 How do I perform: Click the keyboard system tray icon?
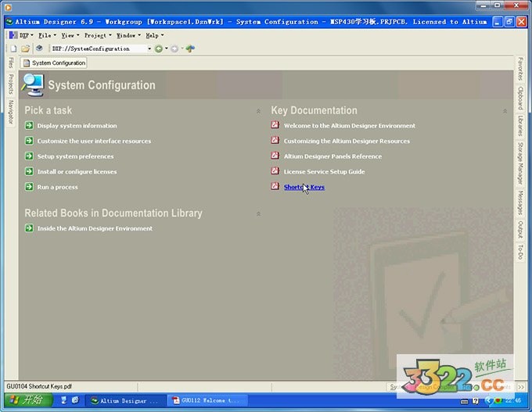tap(464, 402)
